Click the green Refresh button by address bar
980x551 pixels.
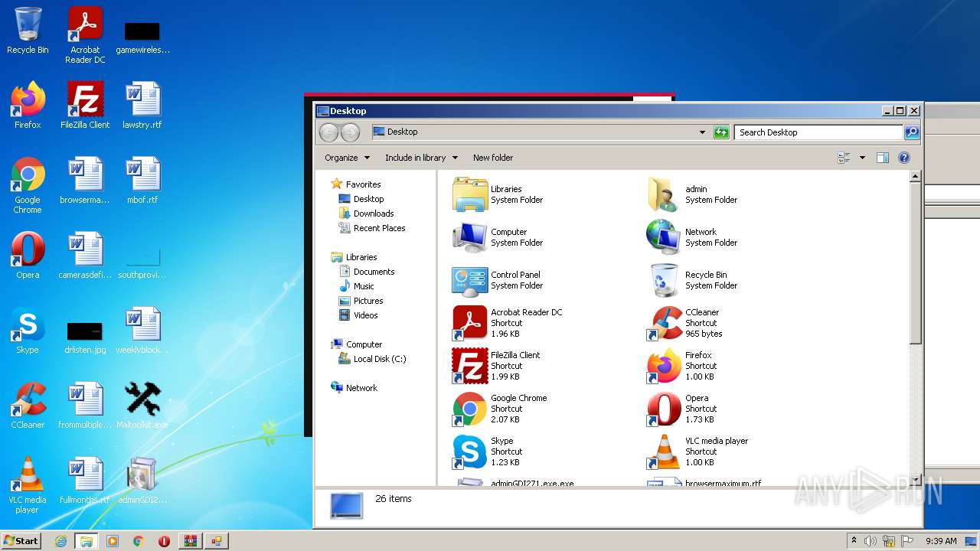[x=721, y=132]
